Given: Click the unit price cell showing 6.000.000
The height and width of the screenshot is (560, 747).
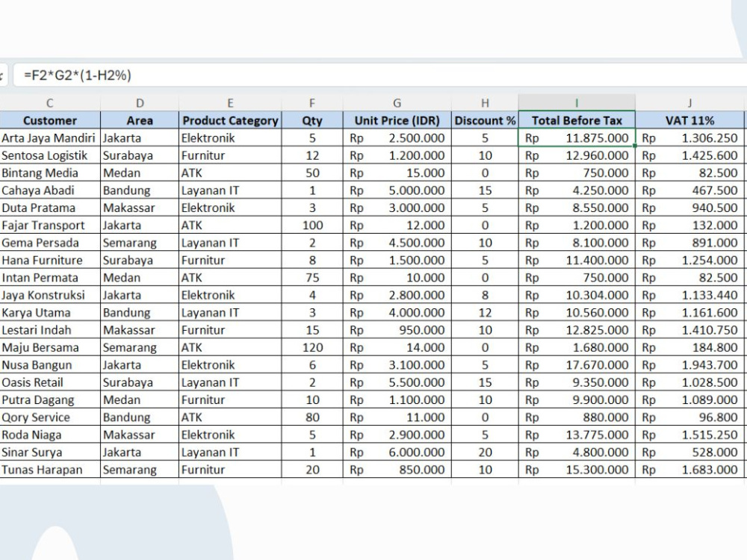Looking at the screenshot, I should click(397, 452).
